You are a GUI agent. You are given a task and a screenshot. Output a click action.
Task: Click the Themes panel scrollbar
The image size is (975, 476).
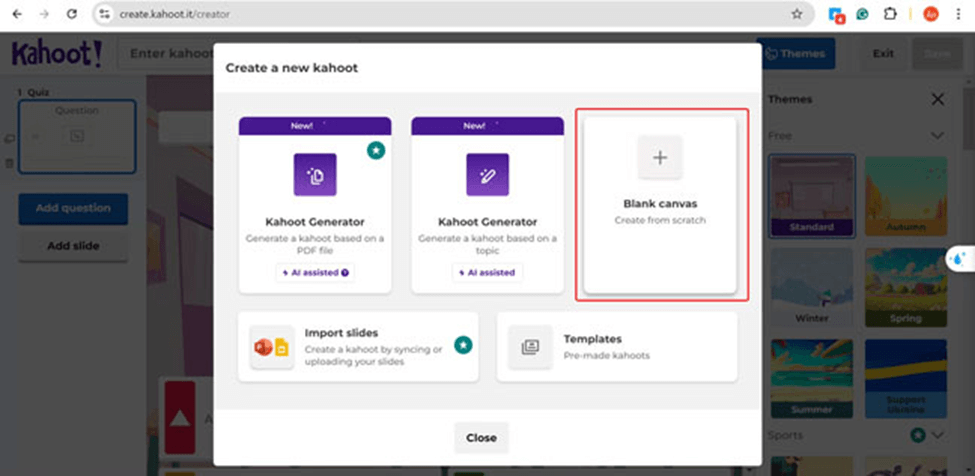[x=967, y=121]
